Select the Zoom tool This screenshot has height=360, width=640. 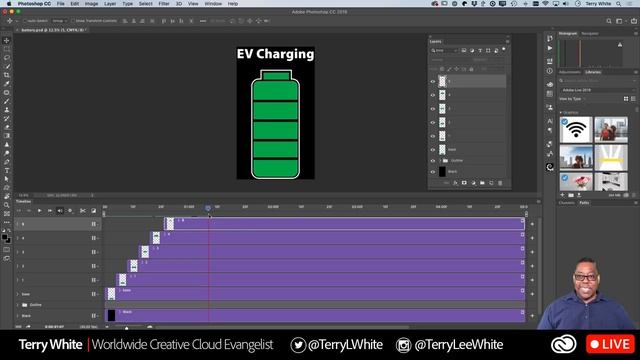point(7,205)
